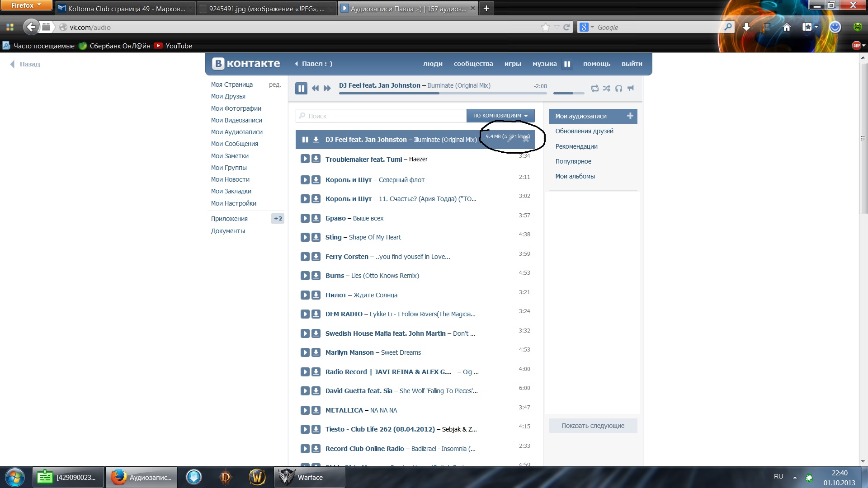The height and width of the screenshot is (488, 868).
Task: Download Sting – Shape Of My Heart
Action: [316, 237]
